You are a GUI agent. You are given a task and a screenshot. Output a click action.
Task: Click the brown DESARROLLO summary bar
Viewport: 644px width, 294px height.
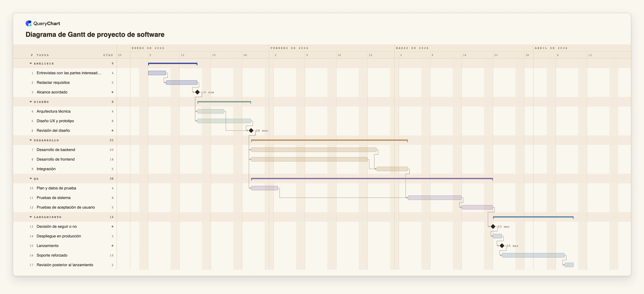pyautogui.click(x=330, y=140)
